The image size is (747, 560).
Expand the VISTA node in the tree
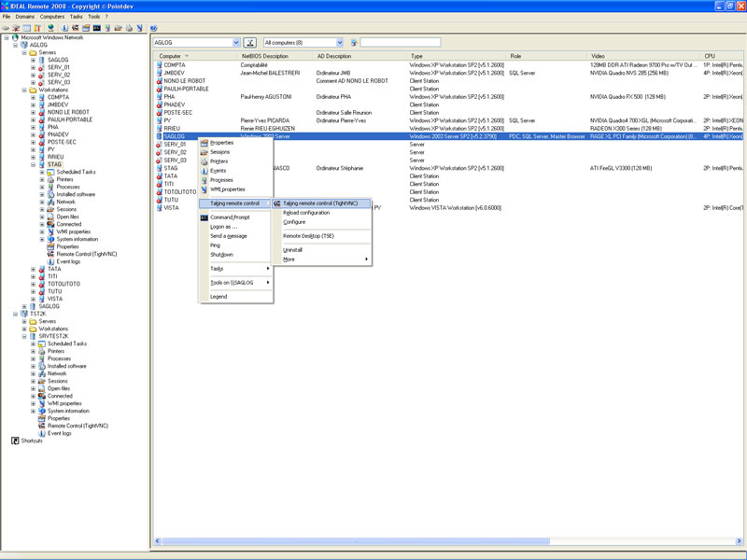(x=34, y=299)
